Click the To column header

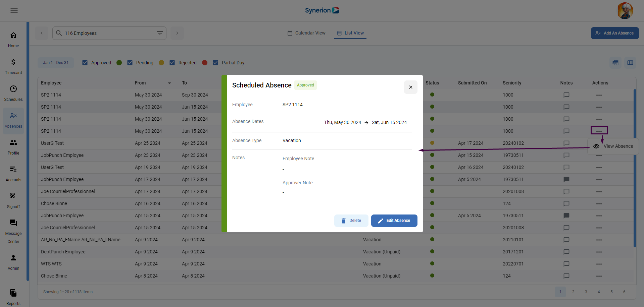tap(185, 83)
